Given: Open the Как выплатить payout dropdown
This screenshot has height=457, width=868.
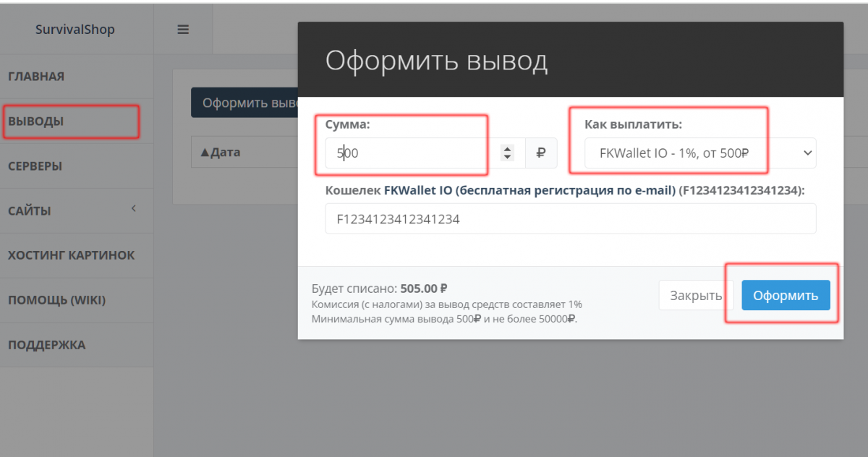Looking at the screenshot, I should click(x=699, y=153).
